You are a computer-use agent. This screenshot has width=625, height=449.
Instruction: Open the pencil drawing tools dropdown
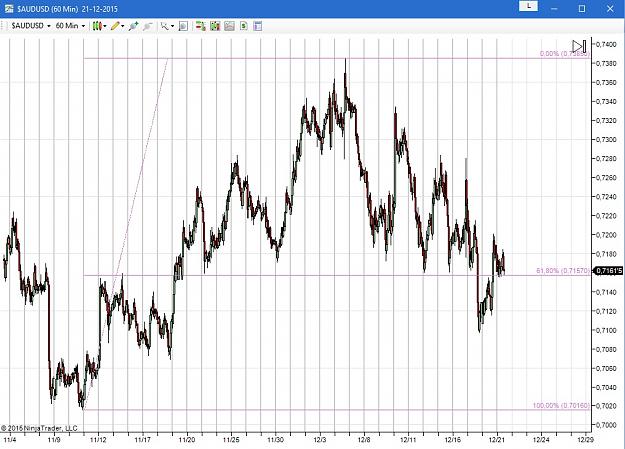118,26
